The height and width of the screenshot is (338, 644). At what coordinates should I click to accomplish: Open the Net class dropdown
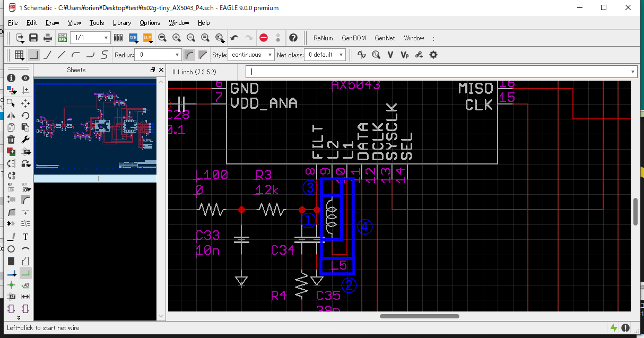coord(326,55)
